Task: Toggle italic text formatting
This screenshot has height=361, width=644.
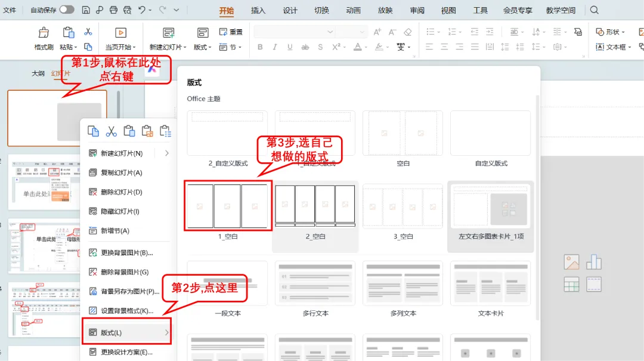Action: (x=275, y=47)
